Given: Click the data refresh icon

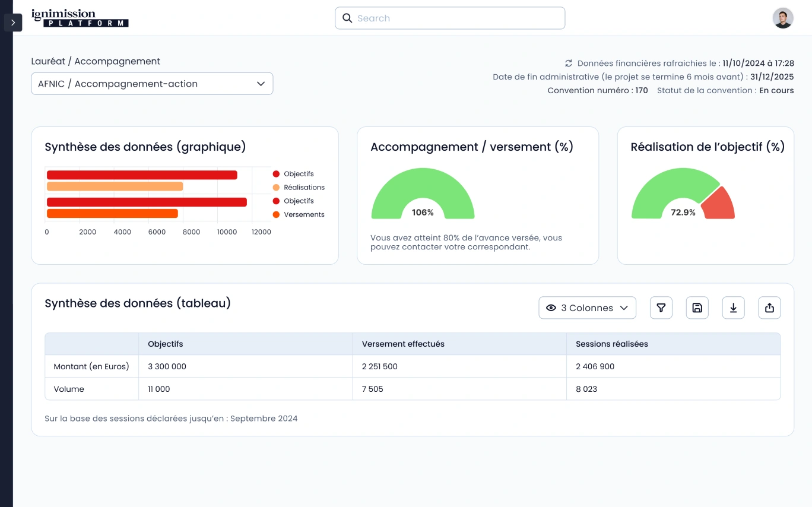Looking at the screenshot, I should [x=568, y=64].
